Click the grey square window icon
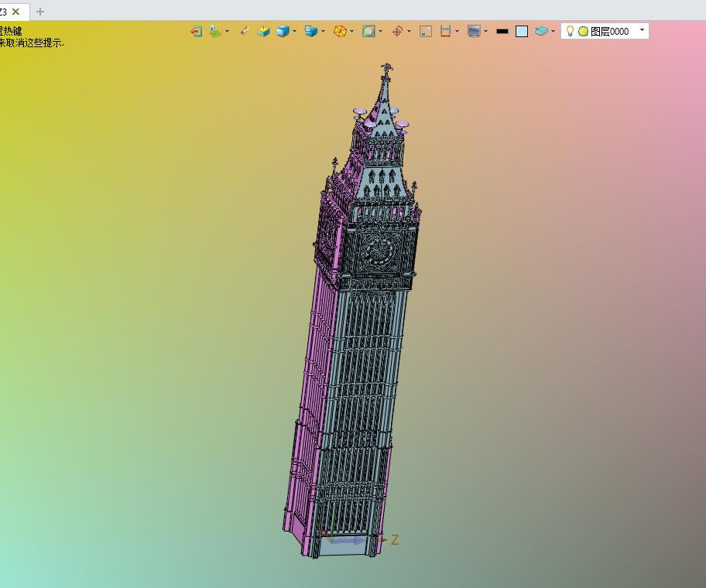The height and width of the screenshot is (588, 706). (426, 31)
